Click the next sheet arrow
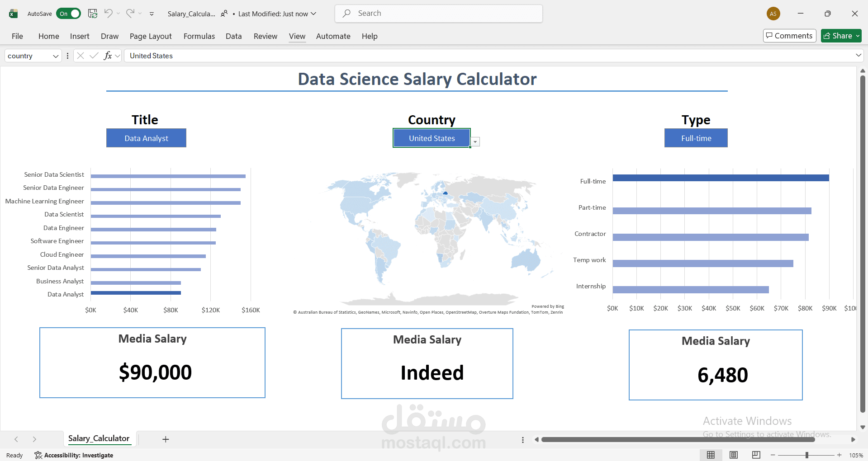The height and width of the screenshot is (461, 868). [x=34, y=439]
